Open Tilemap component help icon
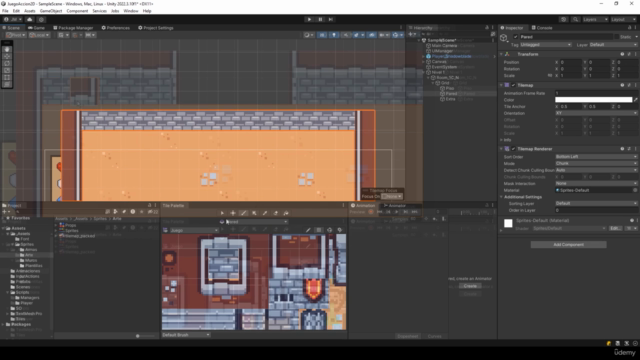The width and height of the screenshot is (640, 360). pos(622,85)
